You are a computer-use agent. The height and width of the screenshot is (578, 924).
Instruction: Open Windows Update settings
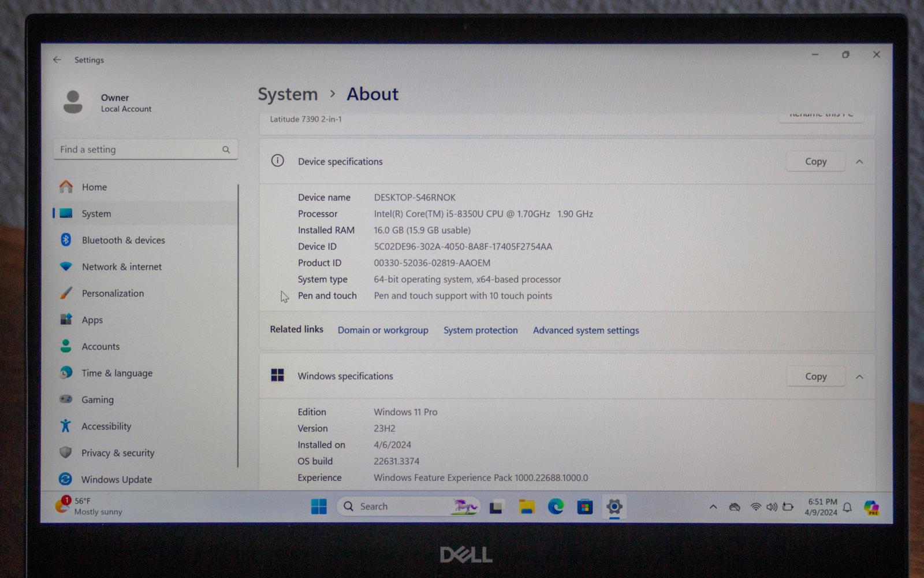click(x=116, y=480)
